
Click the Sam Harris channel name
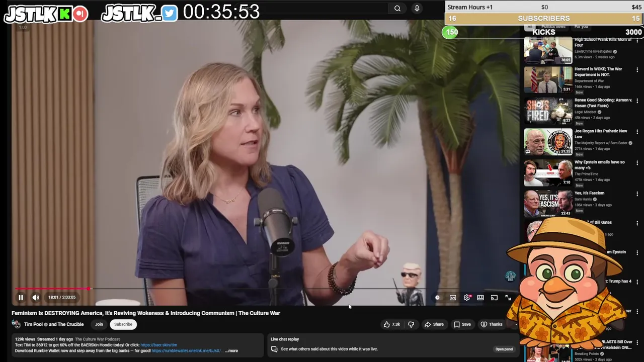tap(583, 199)
